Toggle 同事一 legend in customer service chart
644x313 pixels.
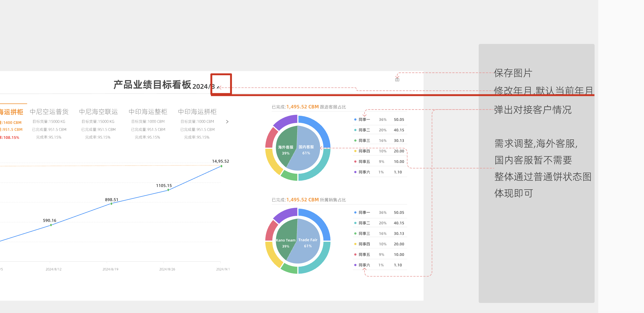click(x=364, y=119)
